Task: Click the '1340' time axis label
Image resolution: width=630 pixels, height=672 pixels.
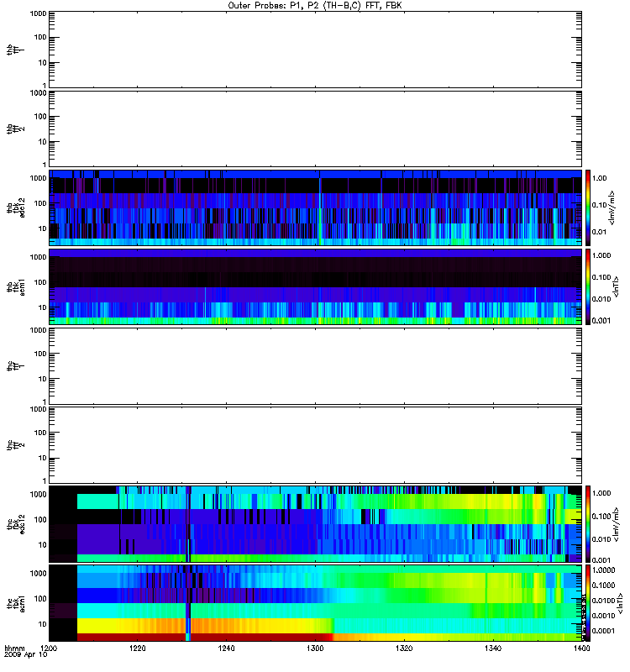Action: pyautogui.click(x=493, y=648)
